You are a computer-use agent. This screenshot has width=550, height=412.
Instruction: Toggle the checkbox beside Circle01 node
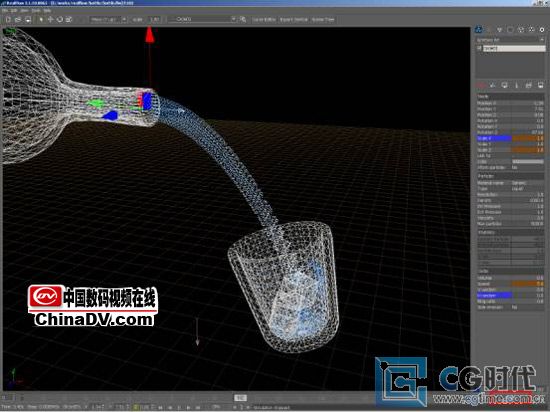click(x=479, y=48)
